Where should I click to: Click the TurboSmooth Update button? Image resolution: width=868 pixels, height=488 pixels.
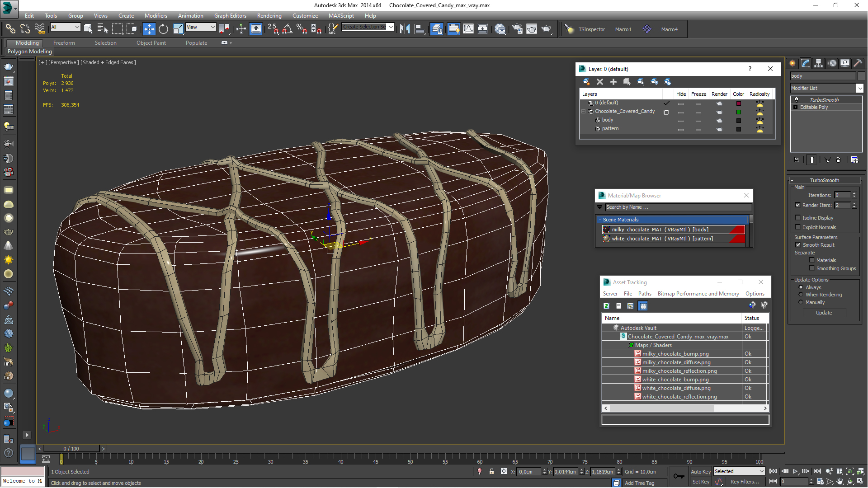(x=824, y=313)
